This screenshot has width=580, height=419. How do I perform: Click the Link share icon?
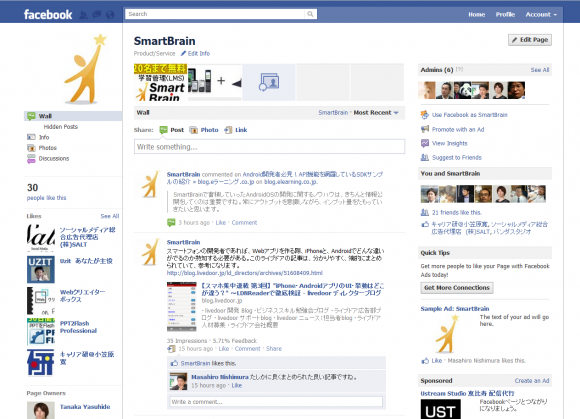pyautogui.click(x=228, y=130)
